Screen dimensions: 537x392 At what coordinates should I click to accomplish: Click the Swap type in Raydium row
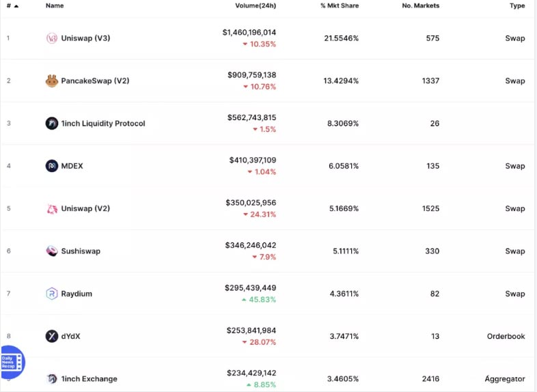point(515,294)
